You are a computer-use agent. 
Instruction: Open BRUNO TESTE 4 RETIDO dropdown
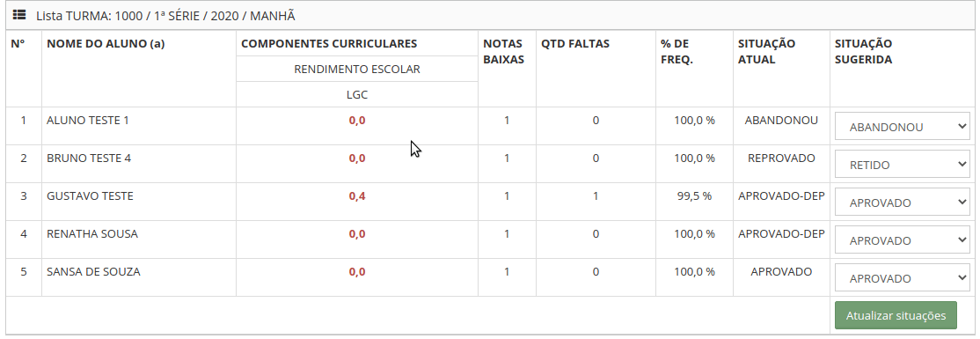[903, 166]
